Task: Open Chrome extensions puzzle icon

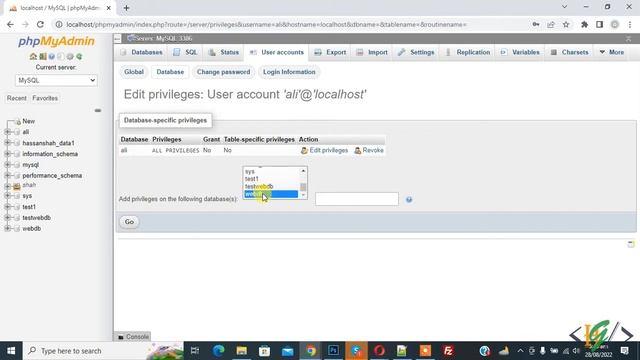Action: 584,24
